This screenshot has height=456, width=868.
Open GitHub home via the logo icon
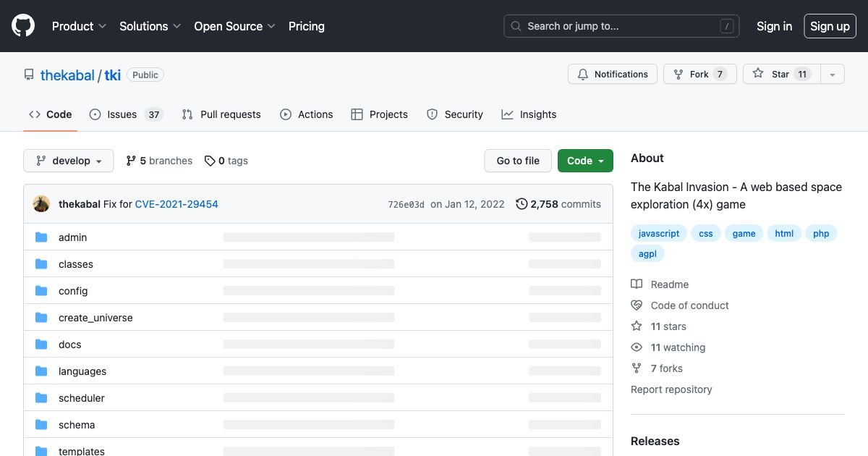[22, 25]
